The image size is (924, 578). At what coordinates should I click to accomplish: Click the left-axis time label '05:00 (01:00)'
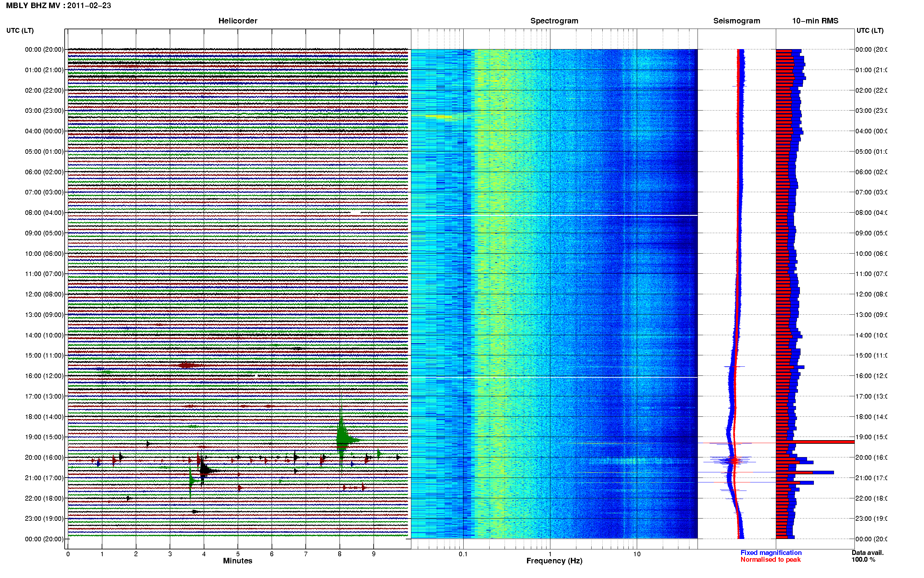44,152
